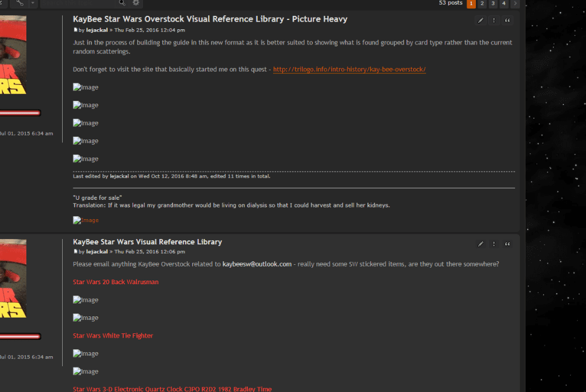586x392 pixels.
Task: Open advanced search gear icon
Action: tap(136, 3)
